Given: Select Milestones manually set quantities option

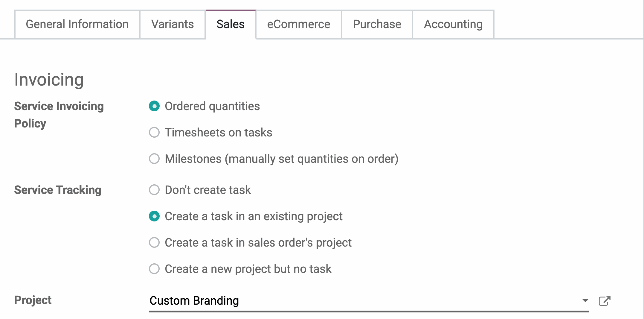Looking at the screenshot, I should tap(154, 159).
